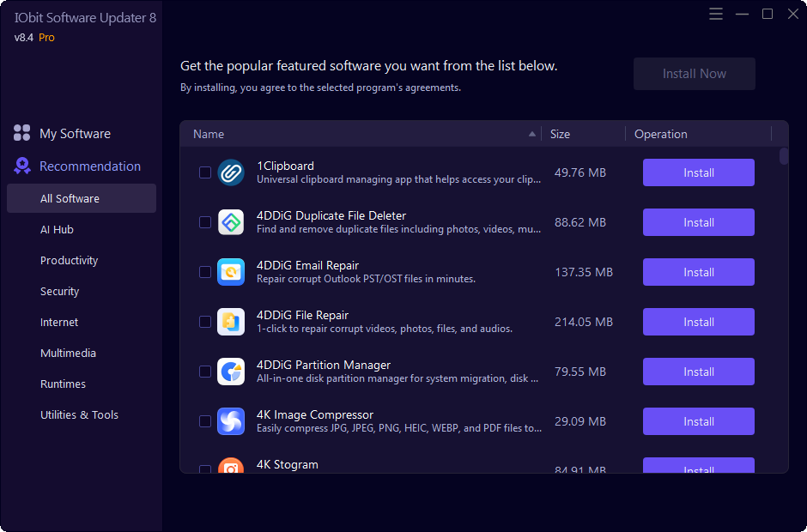807x532 pixels.
Task: Click the 4DDiG Partition Manager icon
Action: (x=231, y=372)
